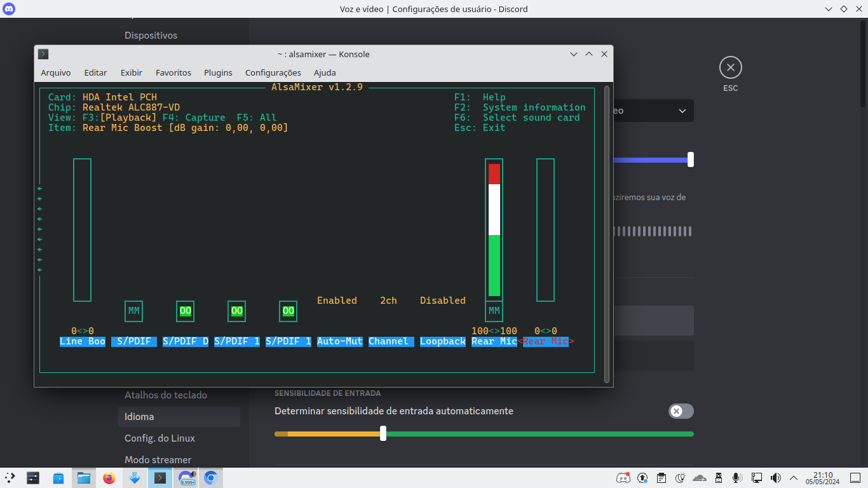Screen dimensions: 868x488
Task: Expand hidden system tray icons arrow
Action: 794,478
